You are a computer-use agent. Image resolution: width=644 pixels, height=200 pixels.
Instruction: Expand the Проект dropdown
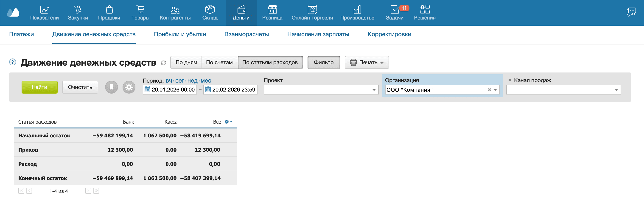click(x=374, y=90)
